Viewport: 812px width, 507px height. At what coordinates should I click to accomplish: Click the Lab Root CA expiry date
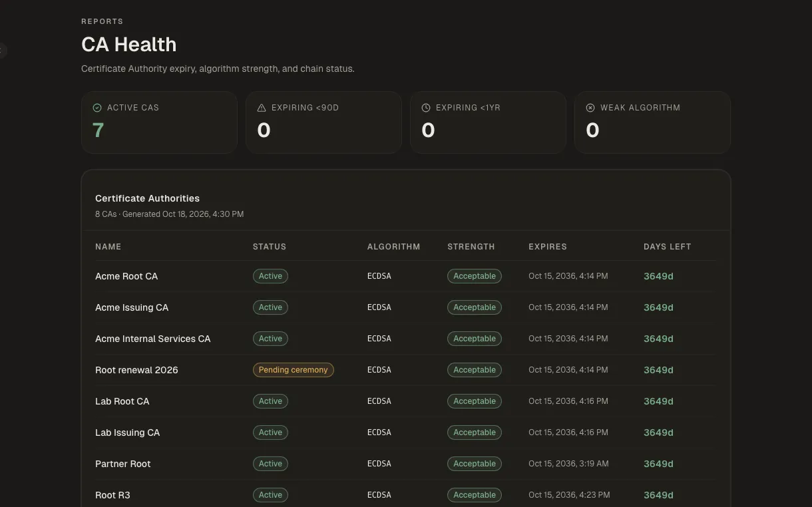pos(568,401)
